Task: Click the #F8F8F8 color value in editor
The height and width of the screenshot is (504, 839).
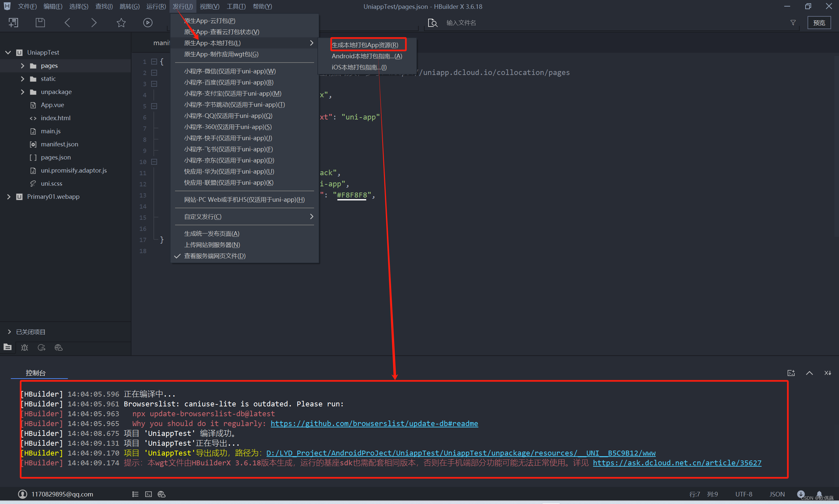Action: (351, 195)
